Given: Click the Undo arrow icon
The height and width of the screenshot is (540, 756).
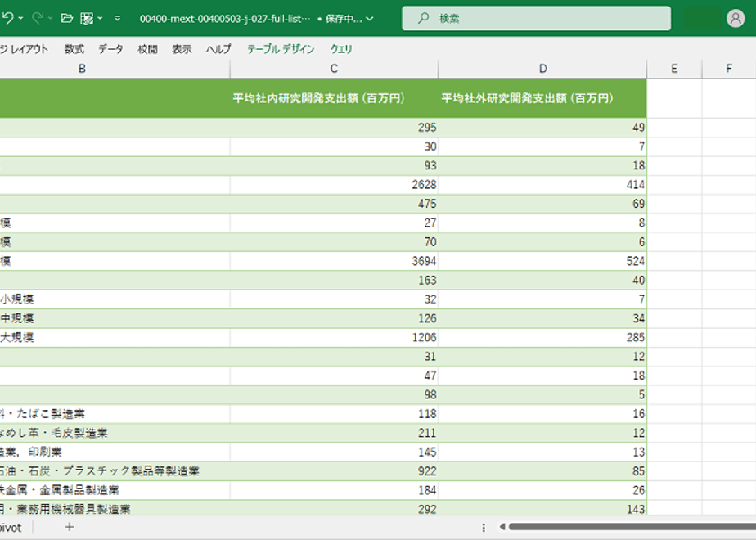Looking at the screenshot, I should pos(7,18).
